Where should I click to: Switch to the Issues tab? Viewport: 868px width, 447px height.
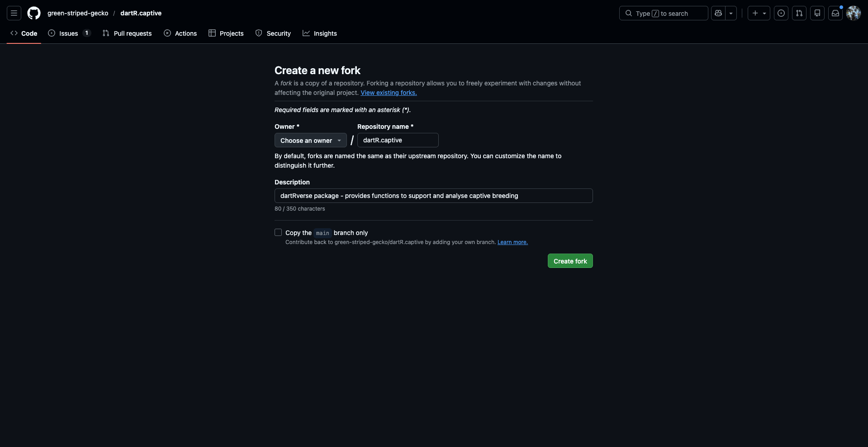pyautogui.click(x=69, y=33)
